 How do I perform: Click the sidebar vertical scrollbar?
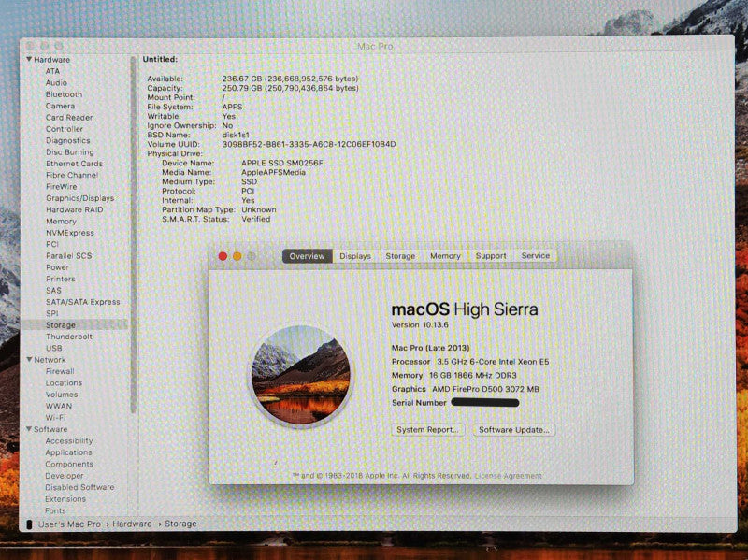pos(133,234)
